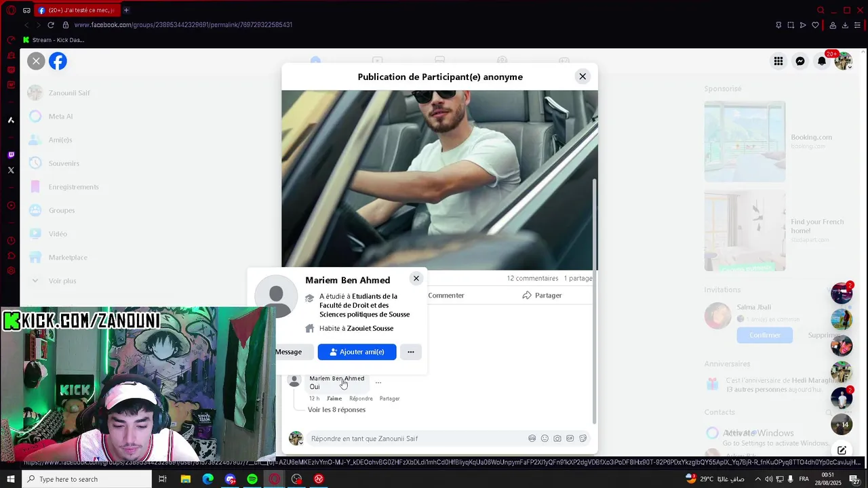Open the notifications bell with 20+ badge

(822, 61)
